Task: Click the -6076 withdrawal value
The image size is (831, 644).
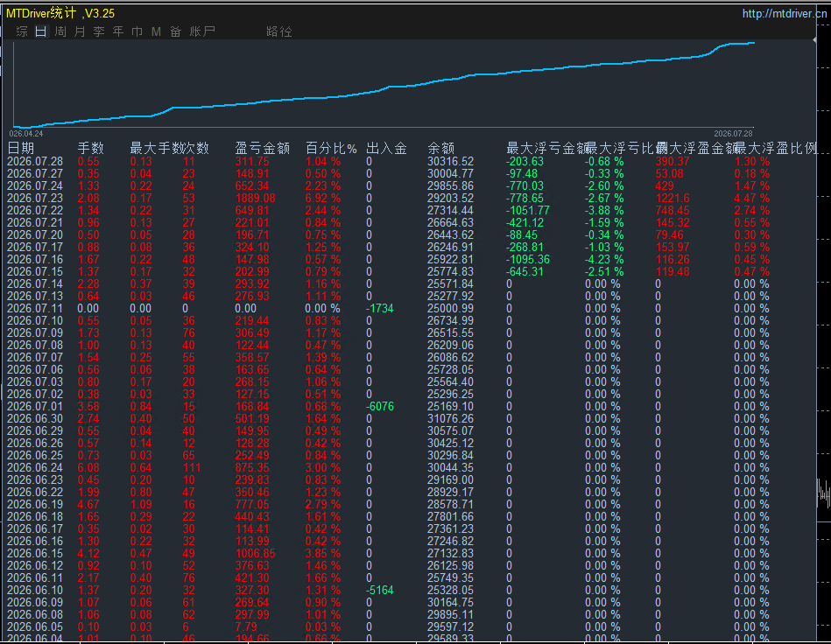Action: 380,406
